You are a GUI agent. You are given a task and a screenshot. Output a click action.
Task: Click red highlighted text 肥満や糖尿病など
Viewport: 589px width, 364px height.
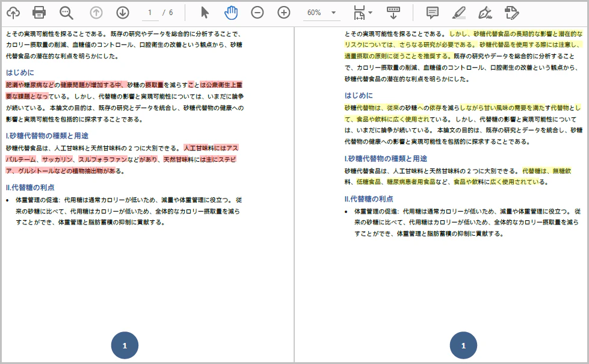[30, 85]
